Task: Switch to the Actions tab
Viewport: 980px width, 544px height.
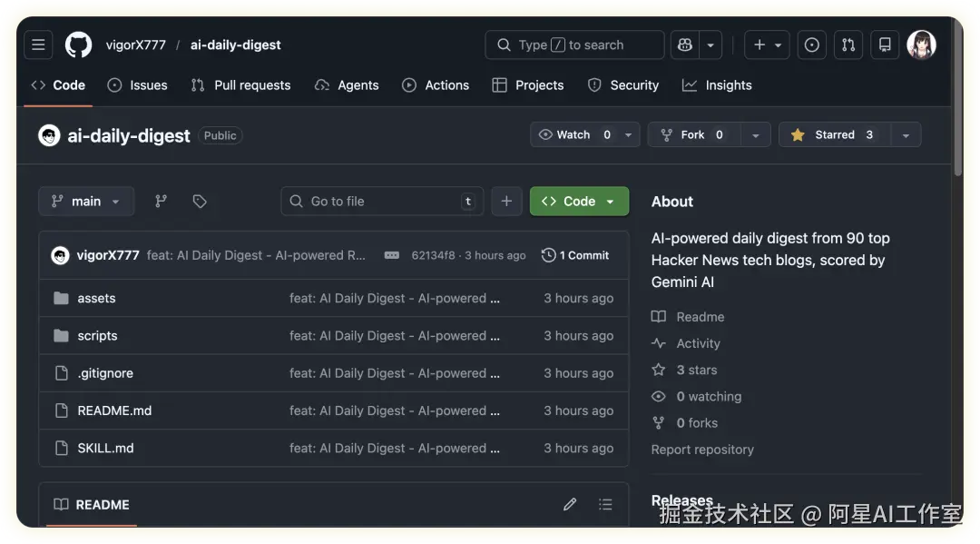Action: pos(436,85)
